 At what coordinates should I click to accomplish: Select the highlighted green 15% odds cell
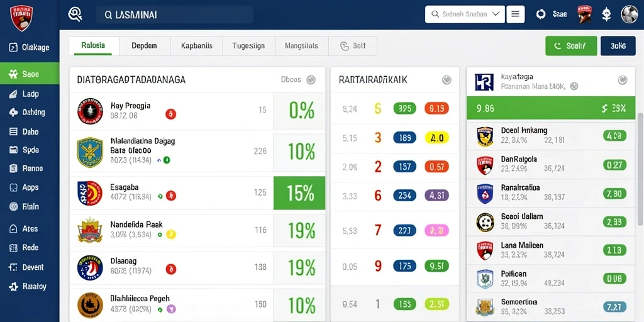(x=299, y=193)
